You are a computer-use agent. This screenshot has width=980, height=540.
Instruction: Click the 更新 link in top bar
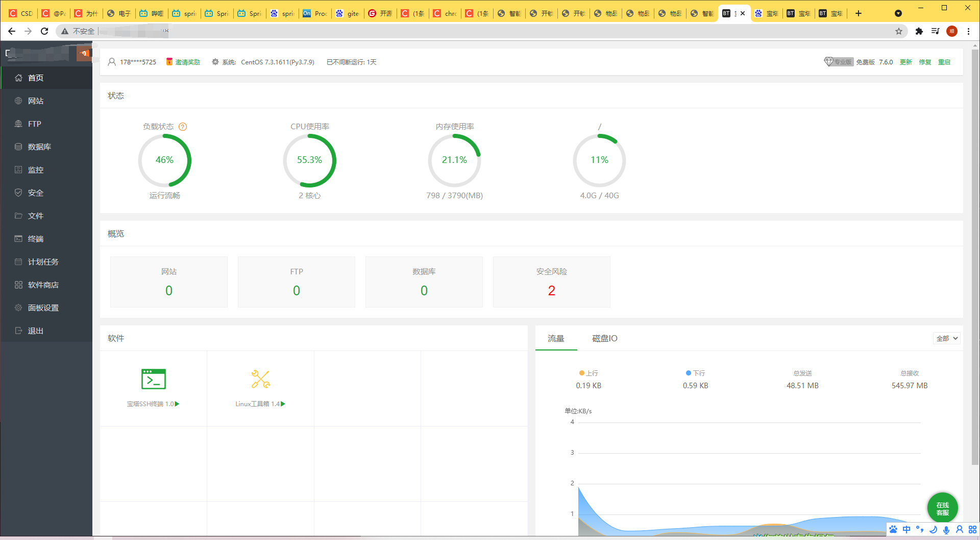pos(905,62)
